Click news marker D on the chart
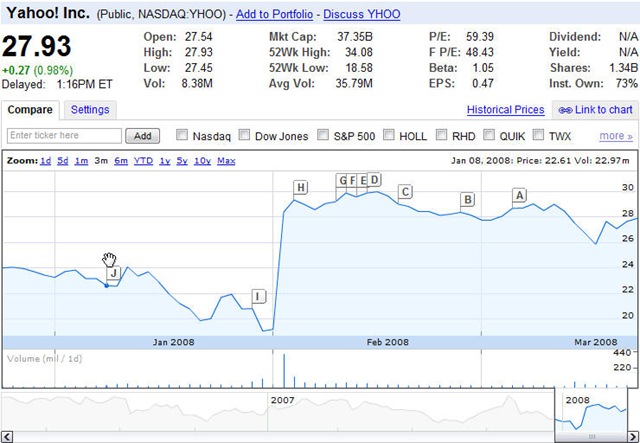 coord(374,180)
